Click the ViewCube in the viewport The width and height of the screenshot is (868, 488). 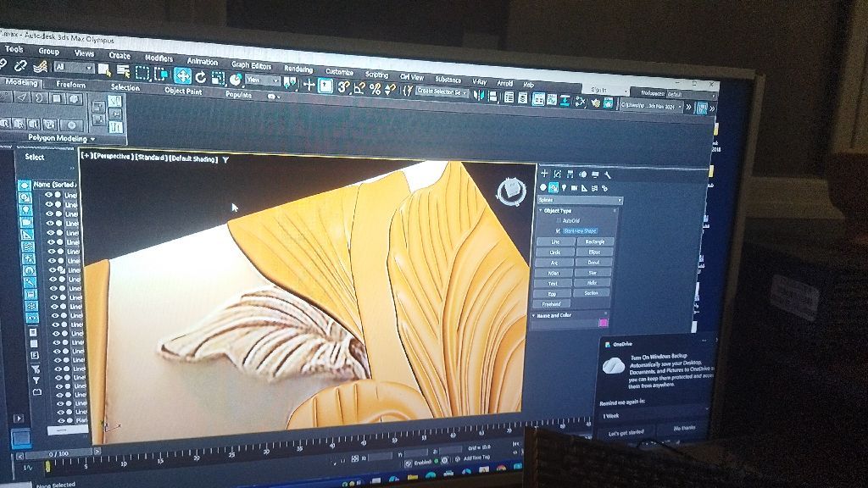click(510, 191)
